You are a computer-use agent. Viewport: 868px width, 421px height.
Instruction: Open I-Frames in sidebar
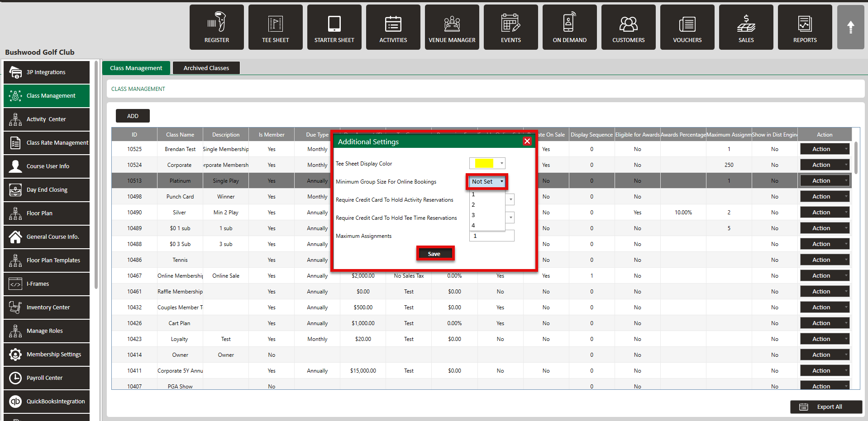tap(47, 284)
